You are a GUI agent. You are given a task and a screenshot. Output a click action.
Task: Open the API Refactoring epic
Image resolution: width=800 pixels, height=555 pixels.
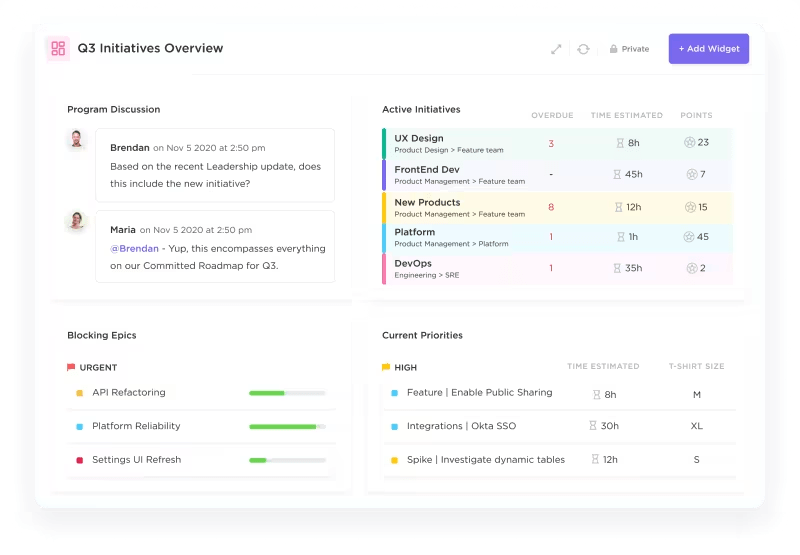click(129, 392)
